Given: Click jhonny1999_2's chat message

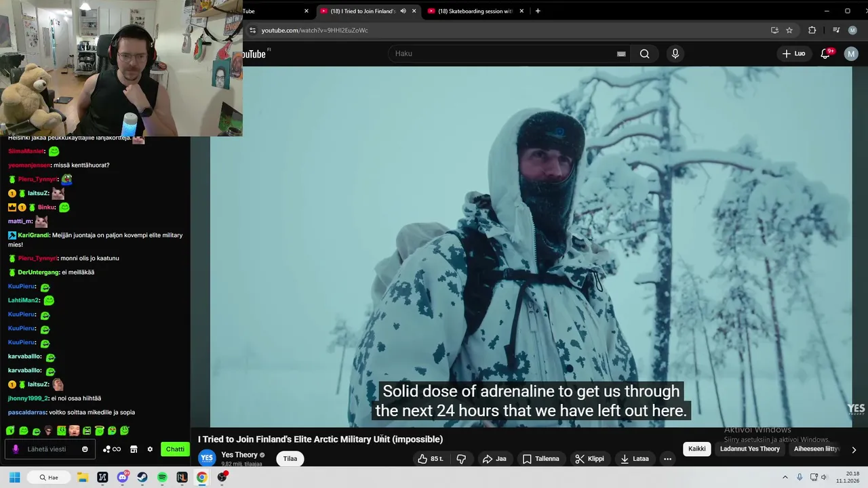Looking at the screenshot, I should pyautogui.click(x=76, y=399).
